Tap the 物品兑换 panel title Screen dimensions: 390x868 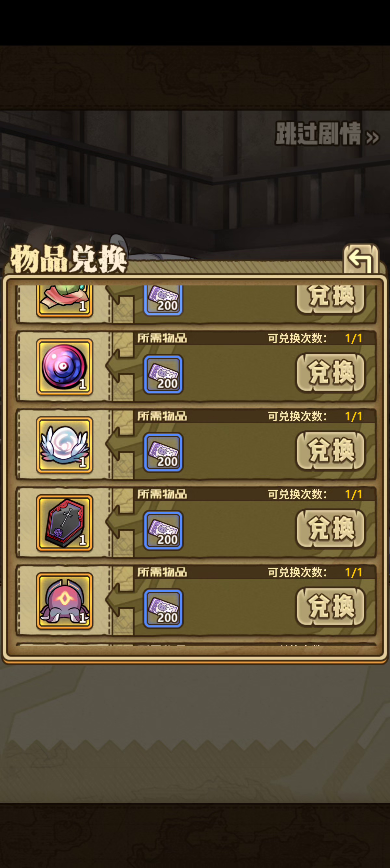(x=68, y=259)
